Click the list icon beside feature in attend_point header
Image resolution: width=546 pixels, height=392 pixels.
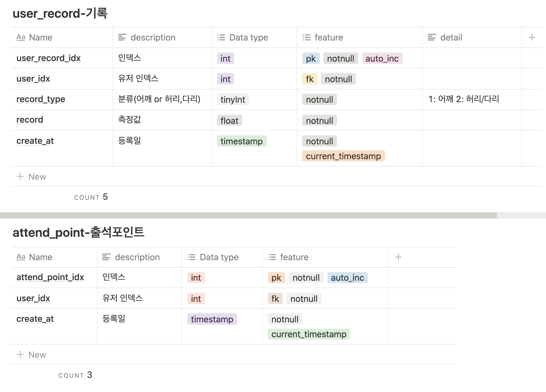[272, 257]
